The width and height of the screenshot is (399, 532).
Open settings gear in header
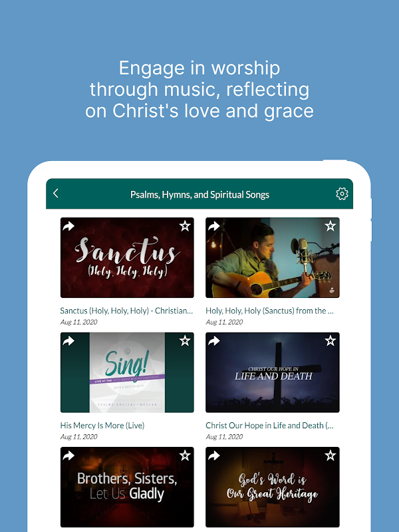tap(342, 194)
